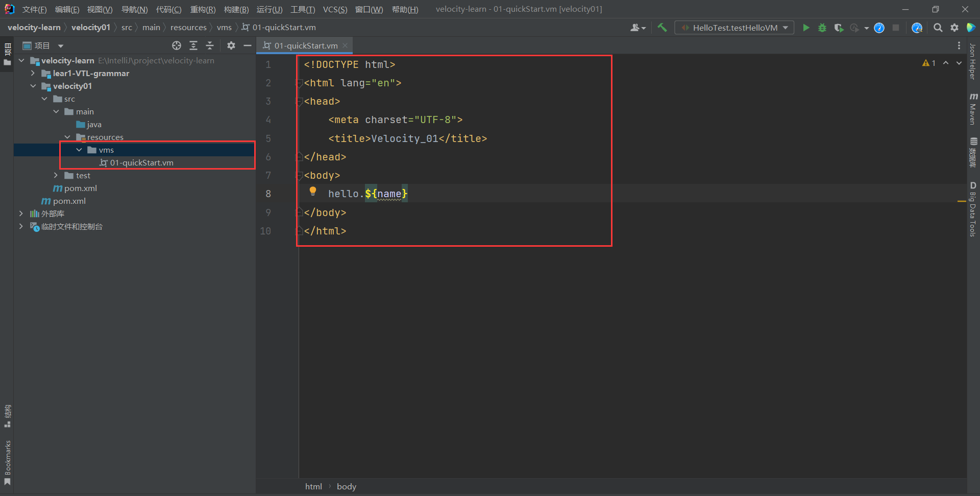Open the VCS(S) menu

pos(335,9)
